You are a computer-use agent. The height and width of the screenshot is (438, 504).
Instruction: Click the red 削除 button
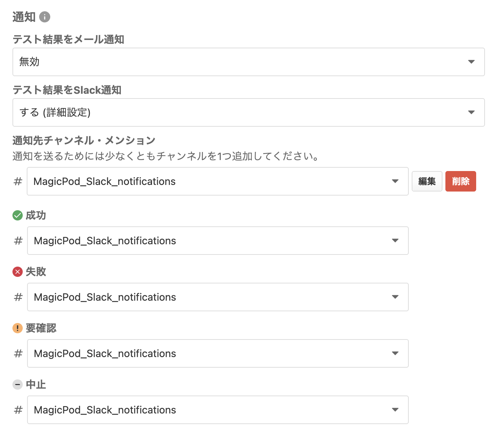461,181
